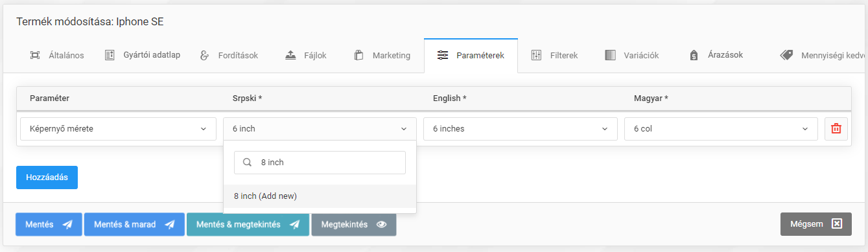
Task: Click the Fájlok upload icon
Action: 290,55
